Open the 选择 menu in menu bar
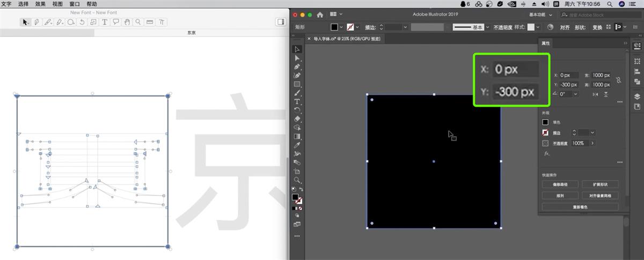Screen dimensions: 644x260 [23, 4]
